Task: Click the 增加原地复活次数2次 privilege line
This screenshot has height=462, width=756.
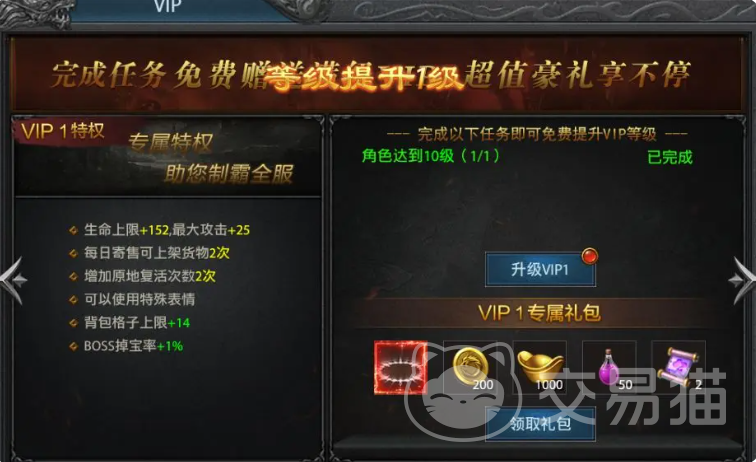Action: click(149, 276)
